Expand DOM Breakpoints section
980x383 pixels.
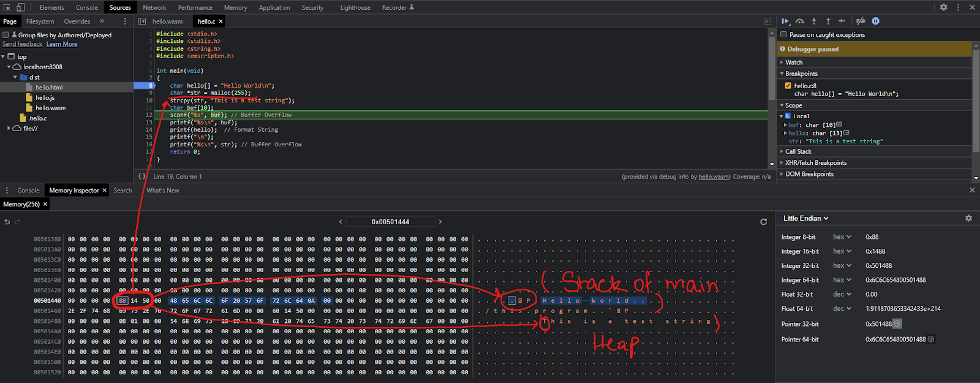pyautogui.click(x=875, y=174)
